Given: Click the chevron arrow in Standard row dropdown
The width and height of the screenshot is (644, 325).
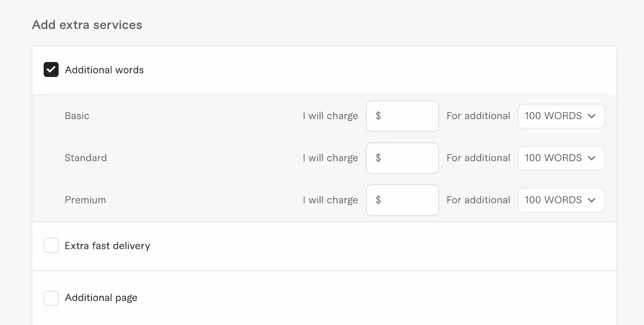Looking at the screenshot, I should pos(591,158).
